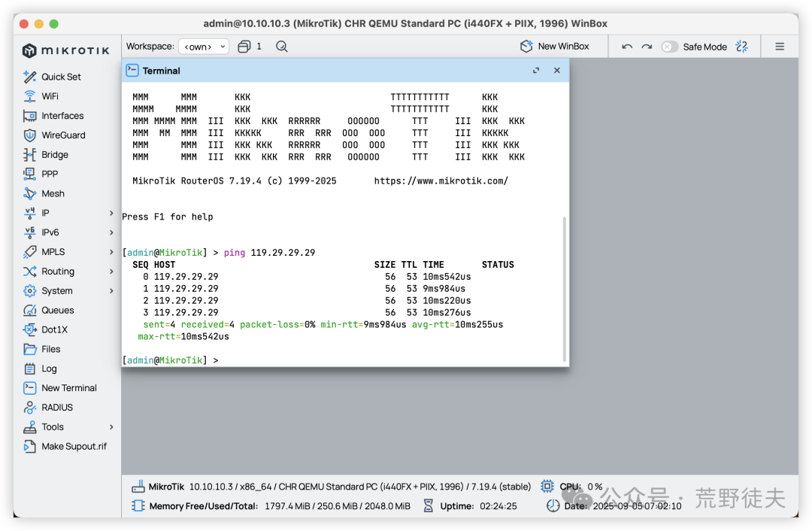Click the macOS yellow minimize button
812x531 pixels.
(x=39, y=24)
